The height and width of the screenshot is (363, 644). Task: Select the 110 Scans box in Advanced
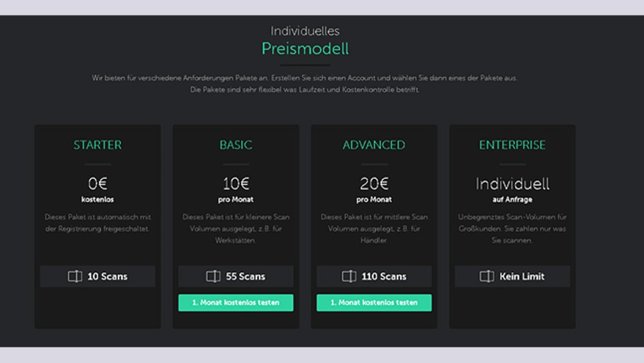pos(374,276)
